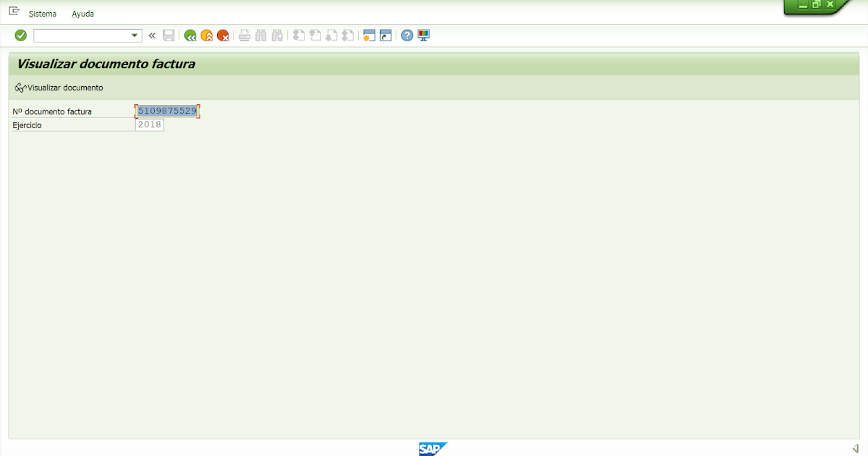
Task: Click the Create New Session icon
Action: [x=369, y=35]
